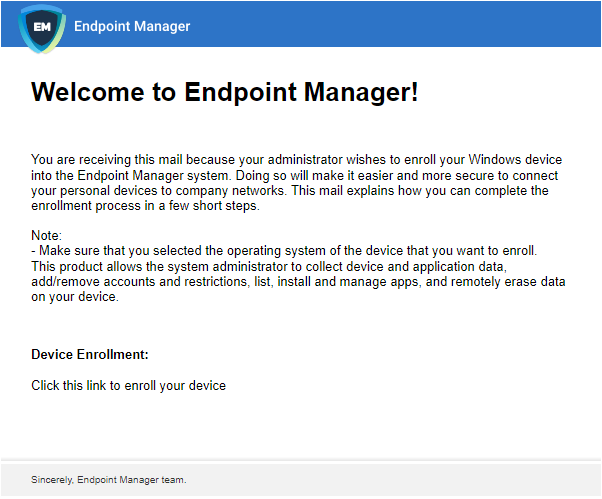This screenshot has height=499, width=602.
Task: Click the 'into the Endpoint Manager system' phrase
Action: pyautogui.click(x=130, y=175)
